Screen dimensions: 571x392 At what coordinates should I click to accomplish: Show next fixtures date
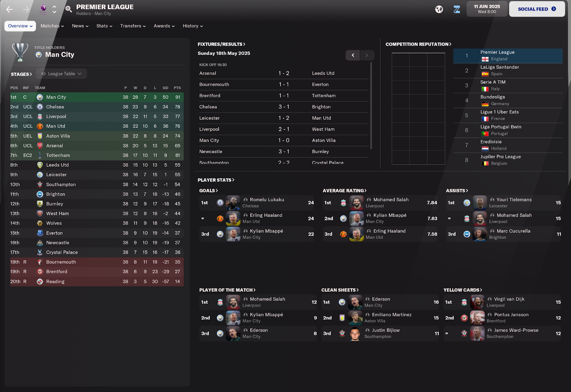(367, 55)
